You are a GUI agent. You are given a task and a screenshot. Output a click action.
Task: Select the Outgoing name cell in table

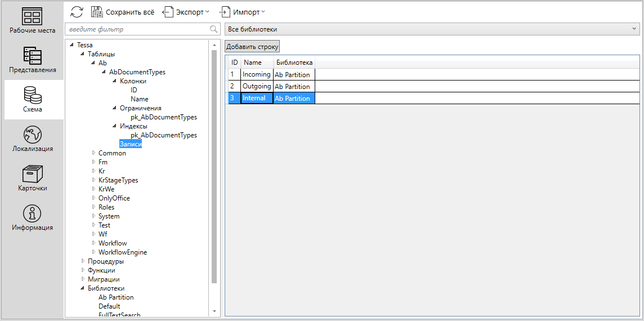click(x=256, y=86)
